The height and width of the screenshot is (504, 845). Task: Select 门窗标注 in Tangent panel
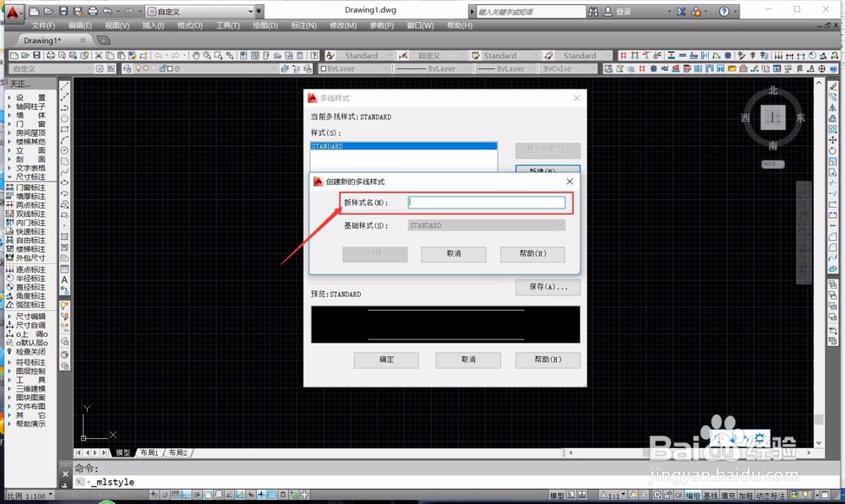(x=30, y=187)
